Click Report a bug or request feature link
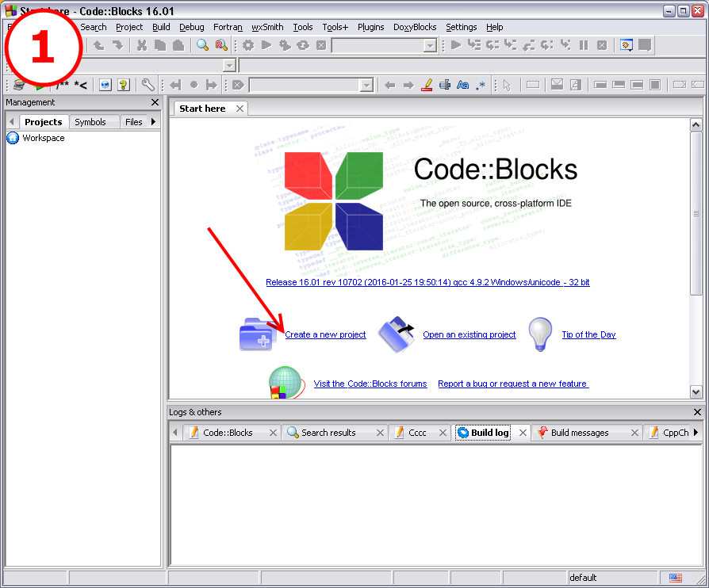This screenshot has width=709, height=588. pos(513,384)
